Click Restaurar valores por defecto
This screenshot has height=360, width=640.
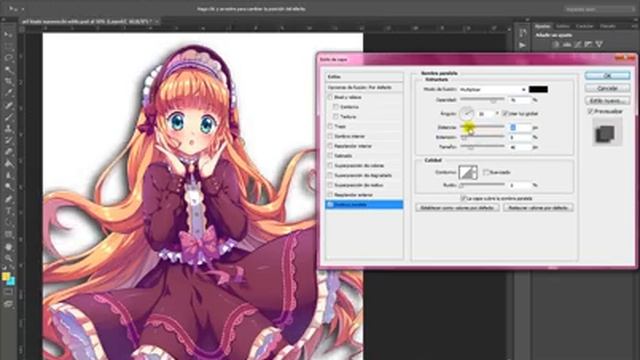[x=538, y=208]
